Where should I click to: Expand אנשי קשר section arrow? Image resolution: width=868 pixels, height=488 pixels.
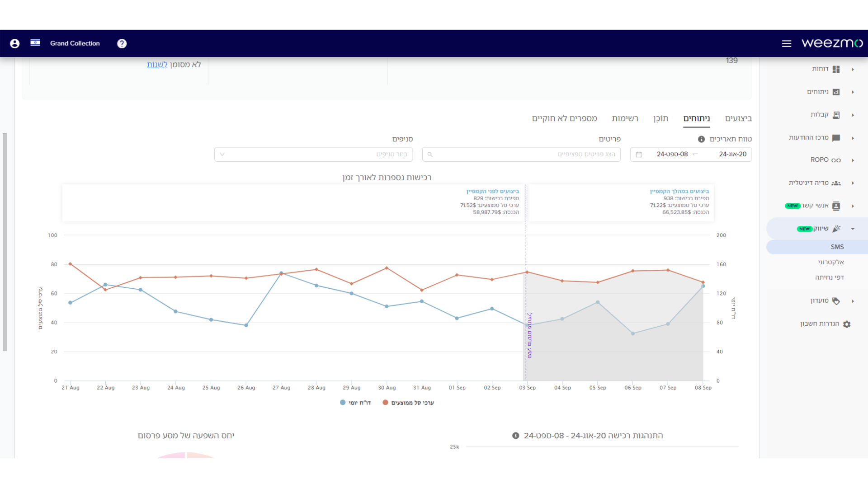[x=853, y=206]
